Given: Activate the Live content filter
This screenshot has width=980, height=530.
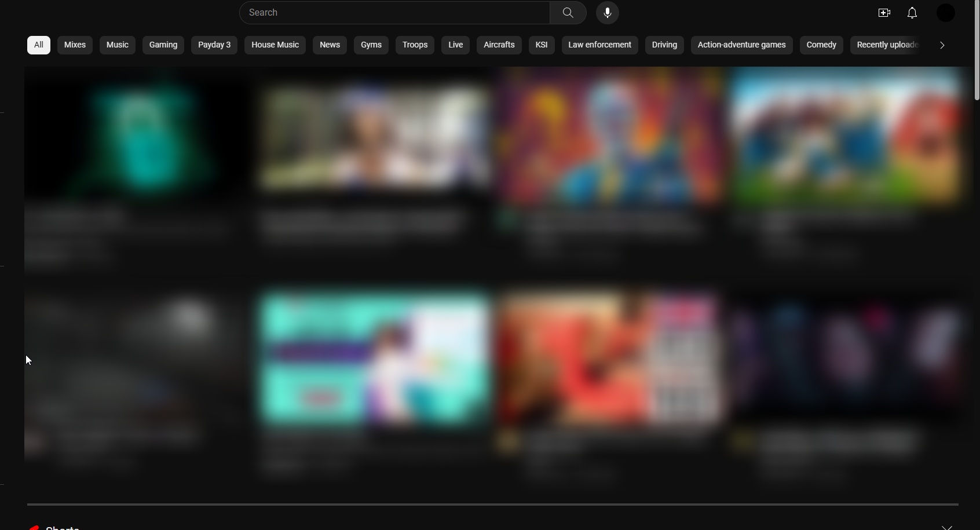Looking at the screenshot, I should tap(455, 45).
